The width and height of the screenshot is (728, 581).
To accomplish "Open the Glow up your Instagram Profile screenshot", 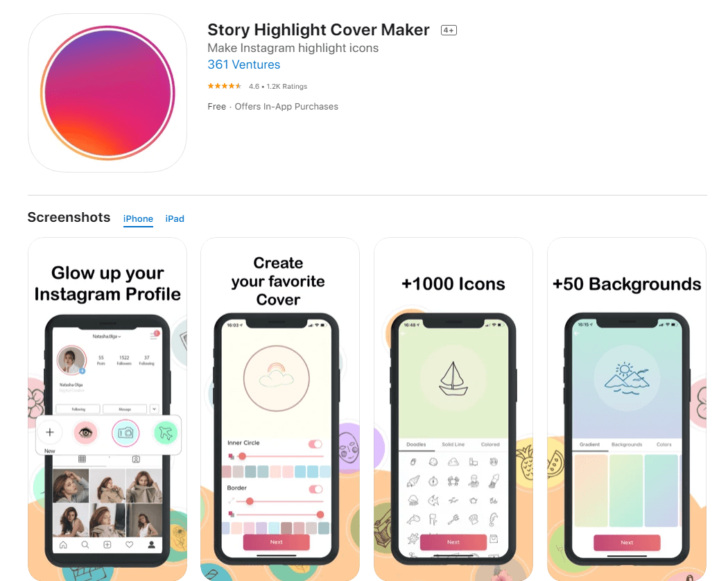I will [107, 409].
